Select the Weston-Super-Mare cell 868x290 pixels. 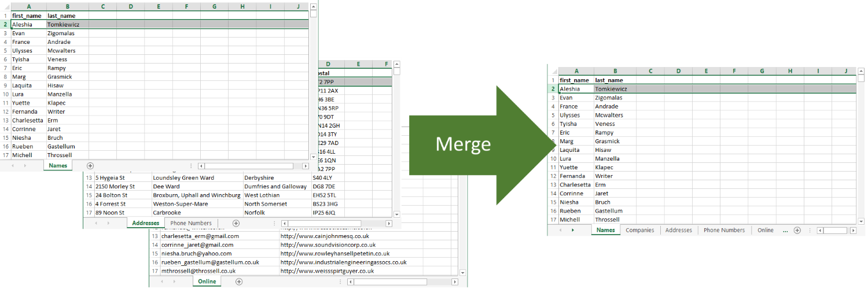179,204
